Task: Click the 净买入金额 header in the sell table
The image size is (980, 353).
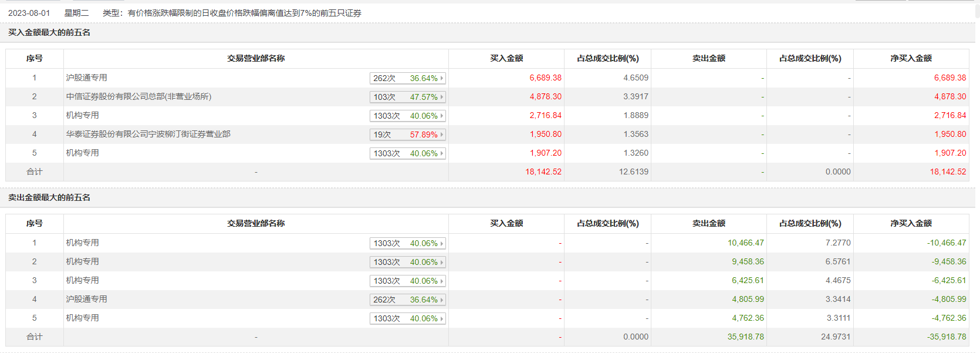Action: click(911, 223)
